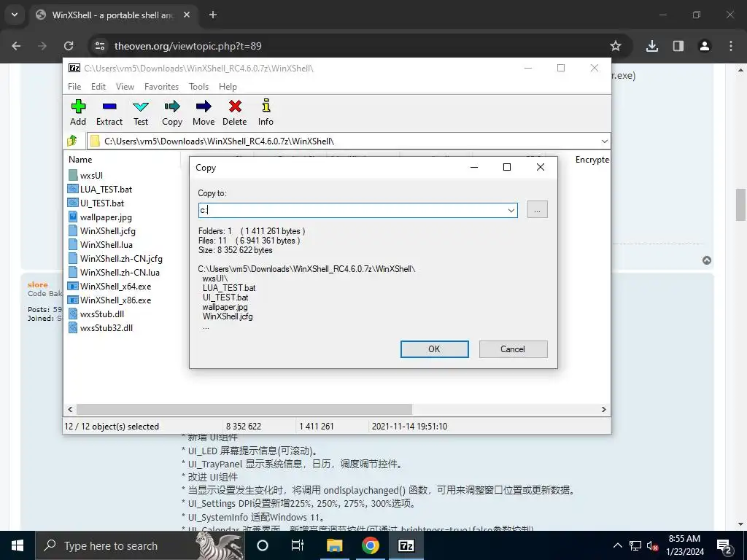Select the LUA_TEST.bat file icon

tap(72, 189)
